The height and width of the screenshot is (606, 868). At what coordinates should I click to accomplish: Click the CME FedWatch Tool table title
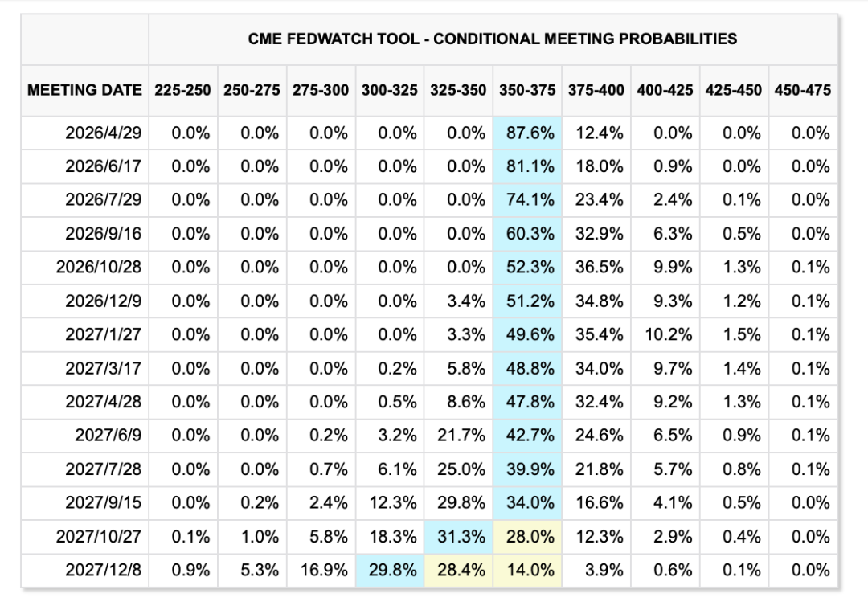point(493,39)
